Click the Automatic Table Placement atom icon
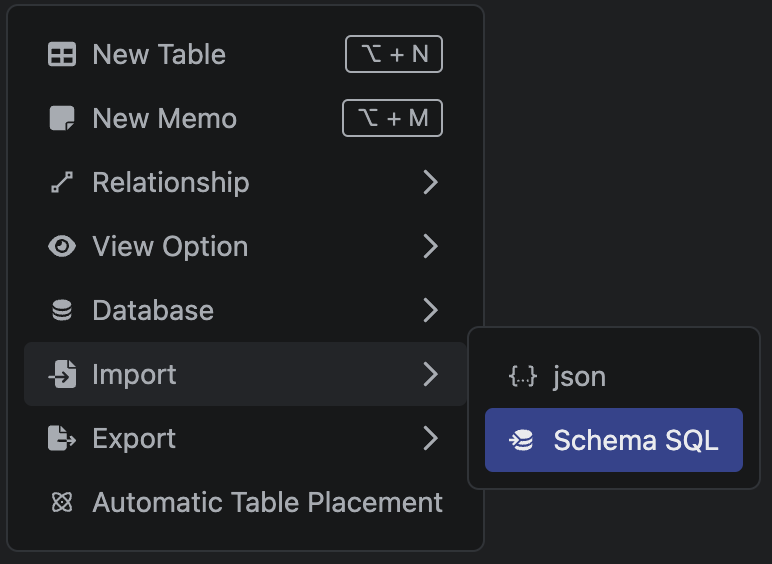The width and height of the screenshot is (772, 564). (x=62, y=503)
